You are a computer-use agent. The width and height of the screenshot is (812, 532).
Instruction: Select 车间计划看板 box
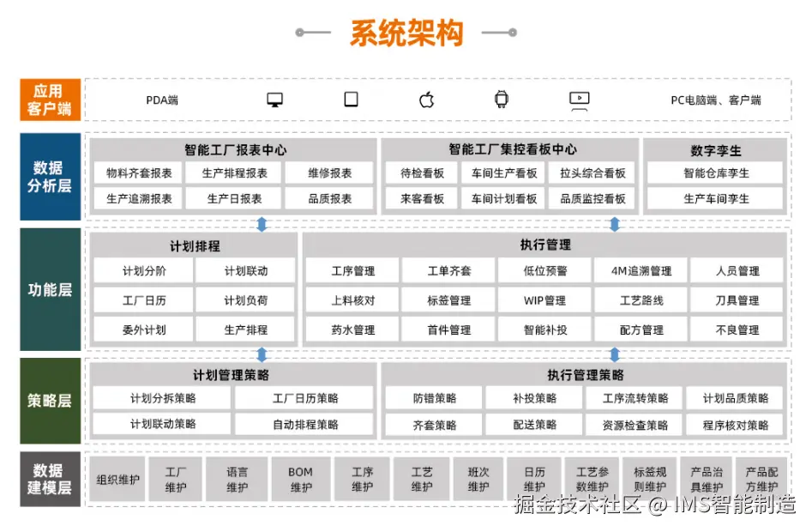[x=504, y=198]
